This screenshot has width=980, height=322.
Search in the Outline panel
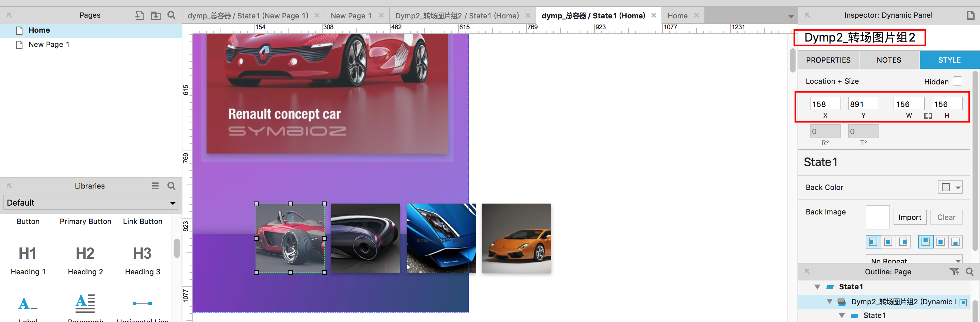[x=969, y=272]
